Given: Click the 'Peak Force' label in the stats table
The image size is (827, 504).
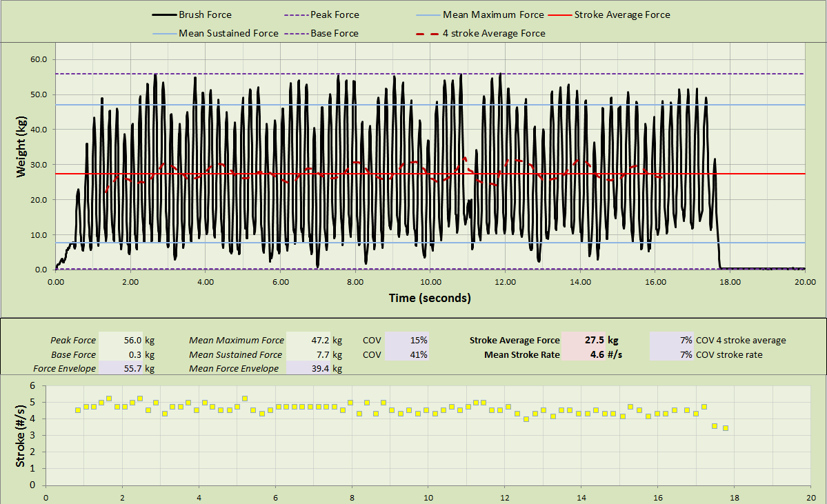Looking at the screenshot, I should point(73,341).
